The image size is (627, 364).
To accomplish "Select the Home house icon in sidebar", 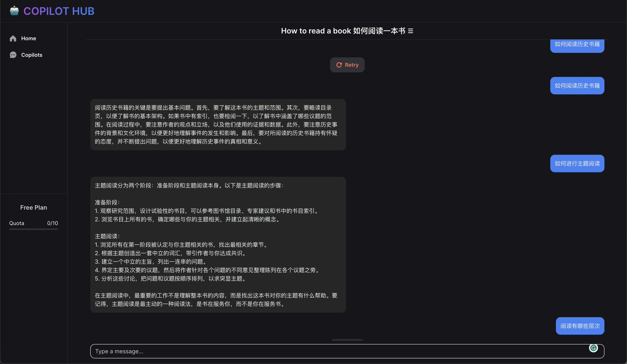I will tap(13, 38).
